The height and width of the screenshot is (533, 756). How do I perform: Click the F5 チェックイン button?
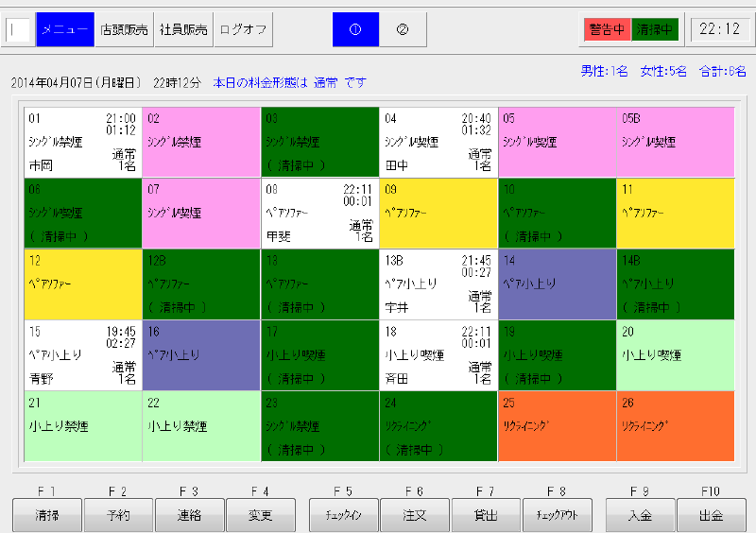tap(343, 516)
